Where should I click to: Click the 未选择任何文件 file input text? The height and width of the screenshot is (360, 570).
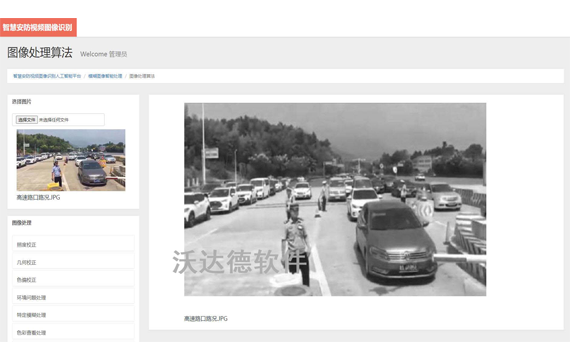click(54, 120)
